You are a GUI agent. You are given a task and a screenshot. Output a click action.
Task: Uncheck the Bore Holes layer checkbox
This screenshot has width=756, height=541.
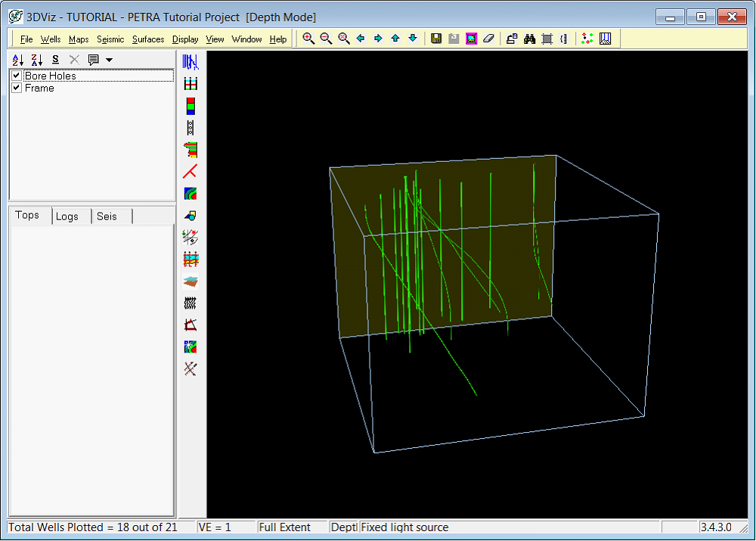pos(17,76)
